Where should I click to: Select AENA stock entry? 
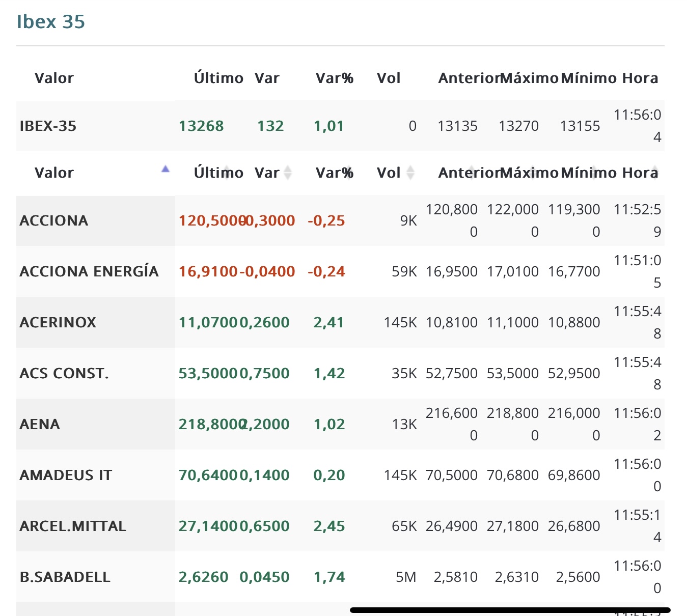[340, 424]
